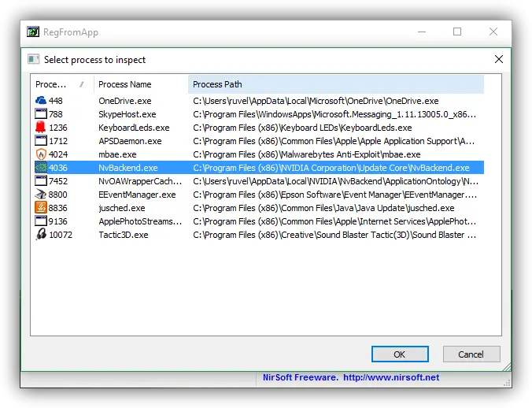Minimize the RegFromApp main window
This screenshot has height=408, width=532.
(422, 32)
